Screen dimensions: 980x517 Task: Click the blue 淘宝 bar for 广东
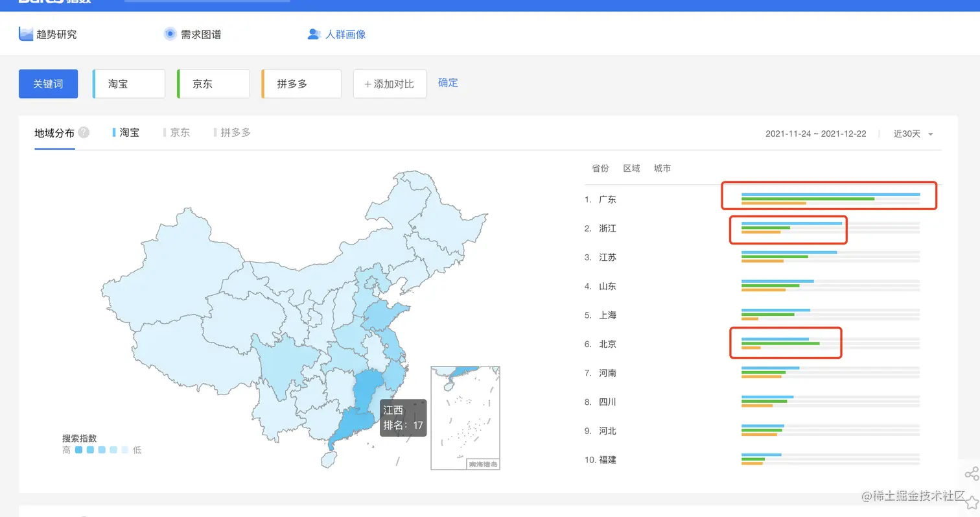(830, 195)
